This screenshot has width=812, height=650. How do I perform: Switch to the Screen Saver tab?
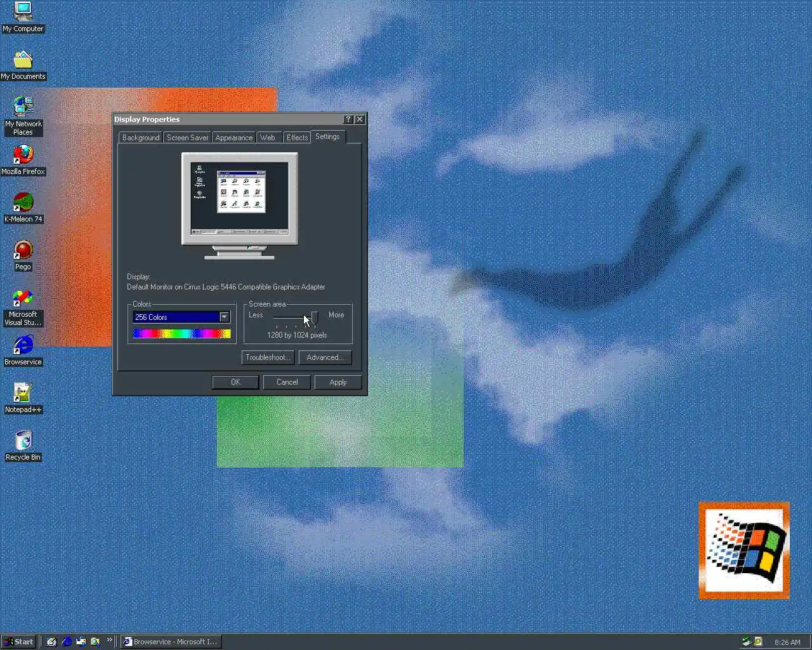click(187, 138)
